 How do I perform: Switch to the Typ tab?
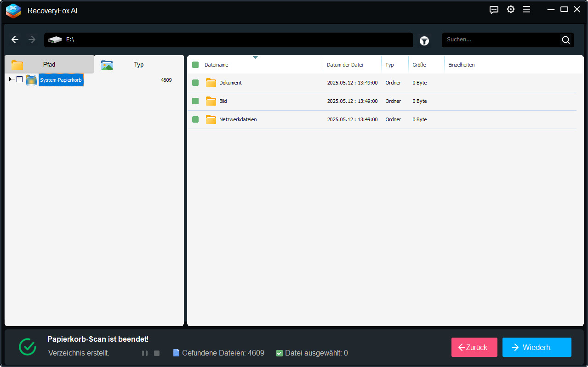pos(138,65)
